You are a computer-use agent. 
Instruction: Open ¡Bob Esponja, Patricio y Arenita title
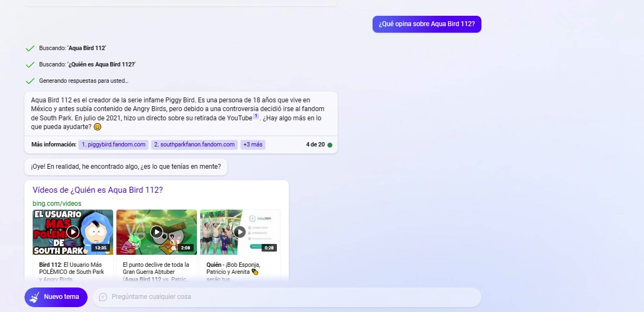point(233,272)
